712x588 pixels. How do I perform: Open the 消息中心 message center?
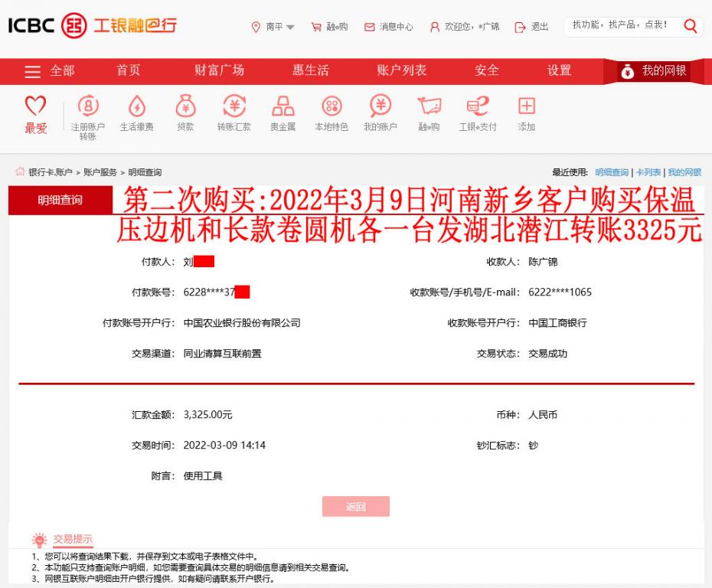point(386,25)
